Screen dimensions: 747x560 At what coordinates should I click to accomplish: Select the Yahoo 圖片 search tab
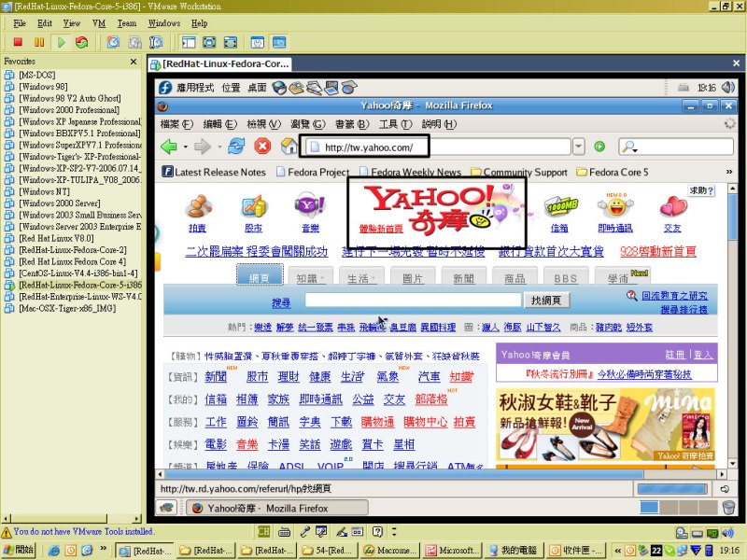tap(413, 277)
